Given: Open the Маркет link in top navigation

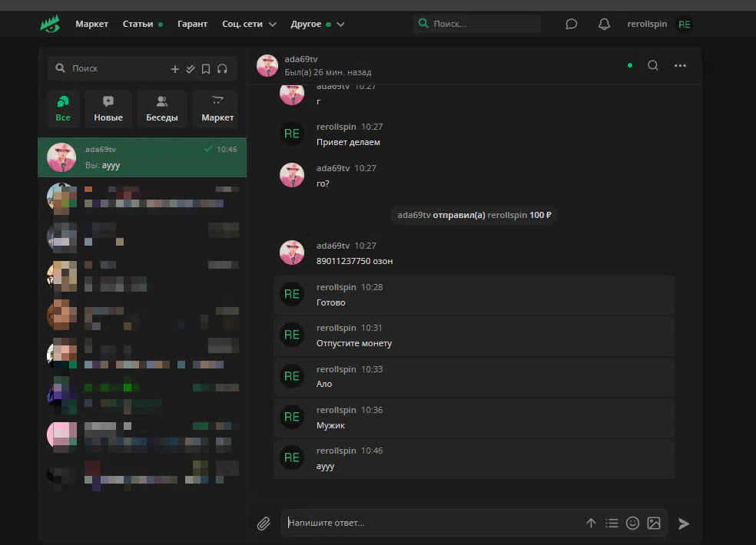Looking at the screenshot, I should 91,24.
